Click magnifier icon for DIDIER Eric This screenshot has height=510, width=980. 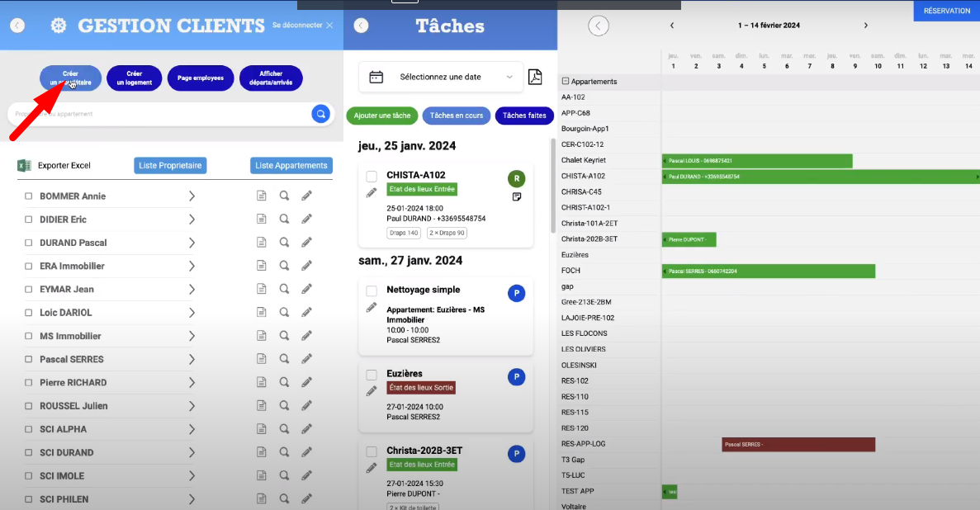click(284, 220)
